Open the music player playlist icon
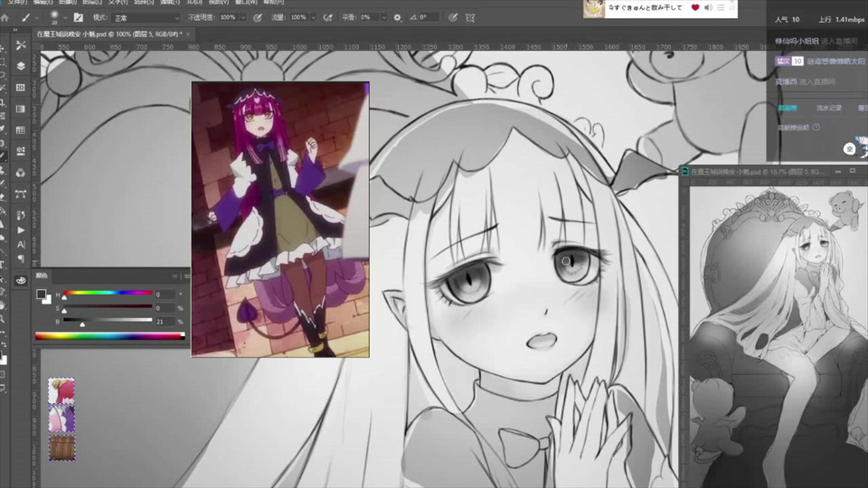This screenshot has width=868, height=488. pos(721,8)
